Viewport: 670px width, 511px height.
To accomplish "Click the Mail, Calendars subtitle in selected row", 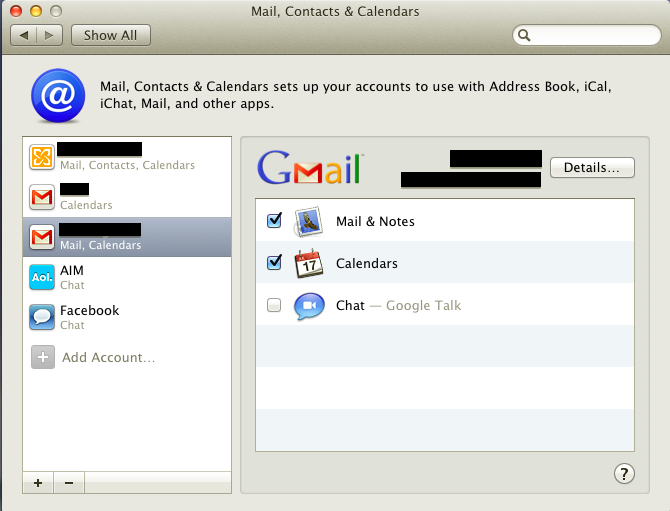I will tap(100, 245).
